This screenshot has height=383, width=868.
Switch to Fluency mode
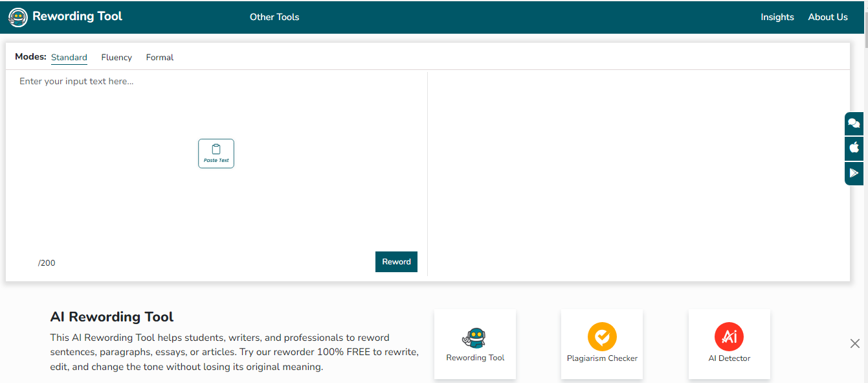(117, 58)
